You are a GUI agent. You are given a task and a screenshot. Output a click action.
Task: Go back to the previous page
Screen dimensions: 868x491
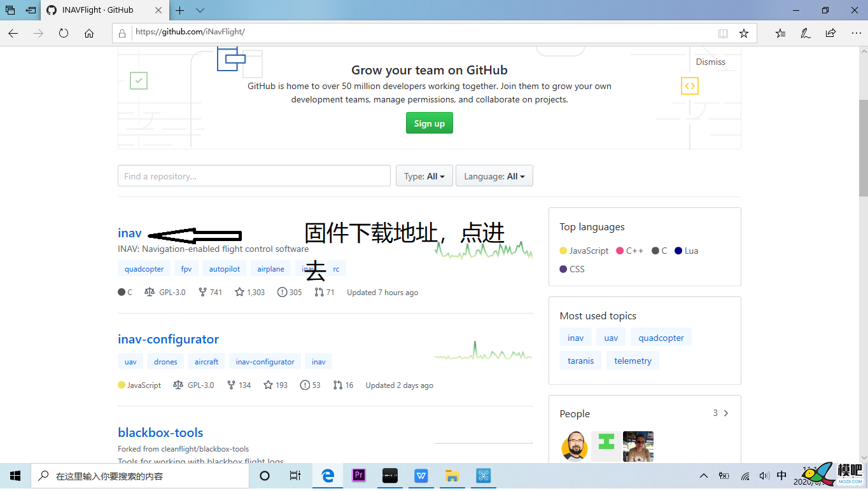(13, 33)
